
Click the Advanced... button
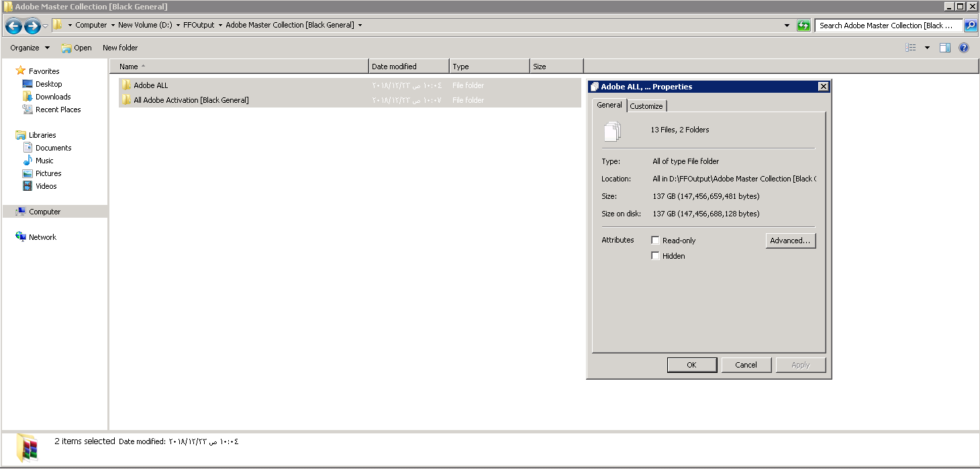coord(790,241)
